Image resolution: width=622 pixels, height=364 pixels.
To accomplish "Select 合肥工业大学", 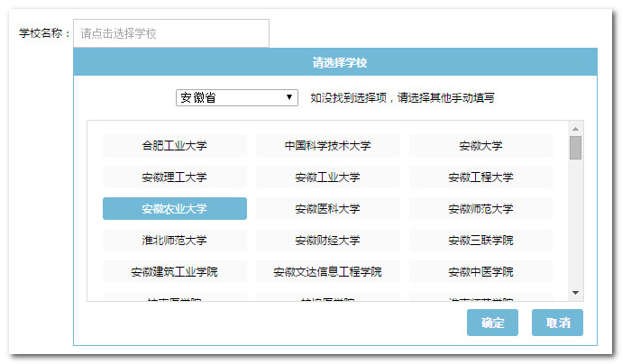I will (175, 146).
